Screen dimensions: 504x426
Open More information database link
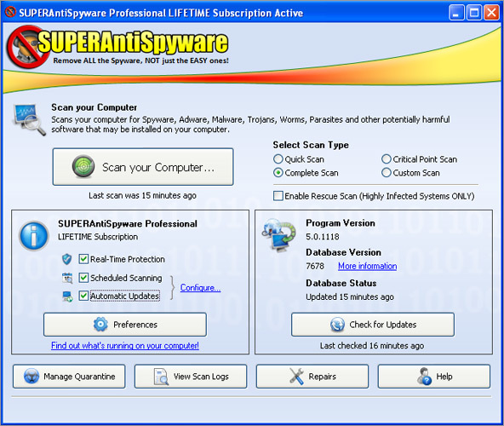click(x=367, y=266)
